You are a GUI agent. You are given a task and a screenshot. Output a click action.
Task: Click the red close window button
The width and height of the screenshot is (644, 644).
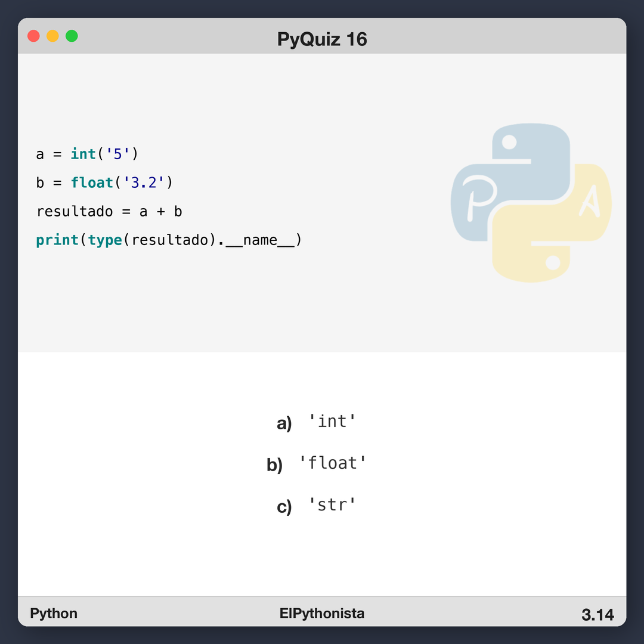pyautogui.click(x=34, y=36)
